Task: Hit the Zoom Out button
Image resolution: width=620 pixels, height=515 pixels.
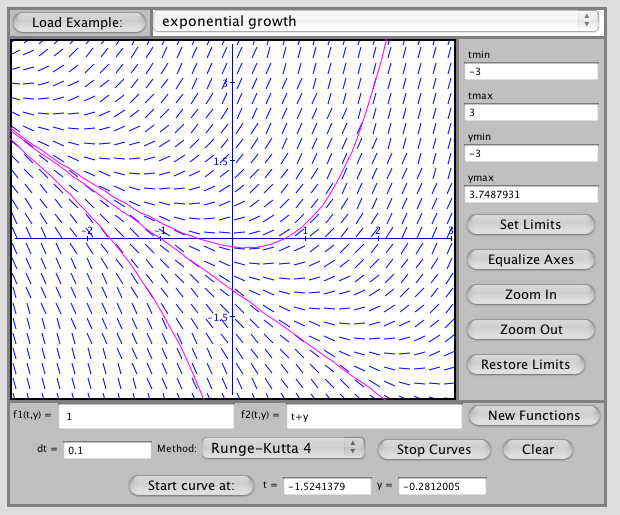Action: (x=530, y=329)
